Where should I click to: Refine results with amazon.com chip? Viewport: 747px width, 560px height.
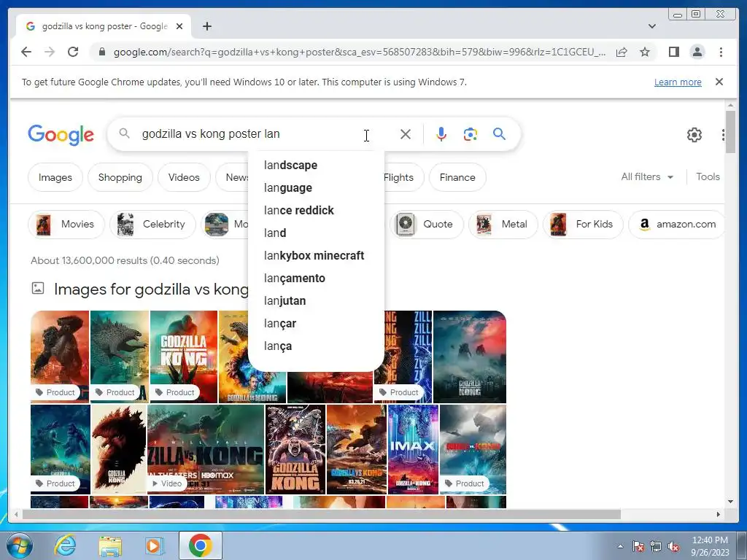(x=676, y=225)
